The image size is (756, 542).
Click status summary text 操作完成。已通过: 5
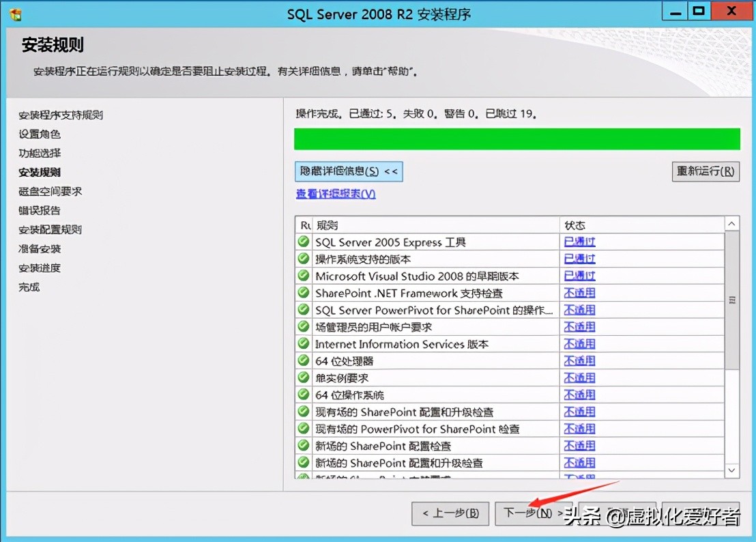tap(346, 114)
